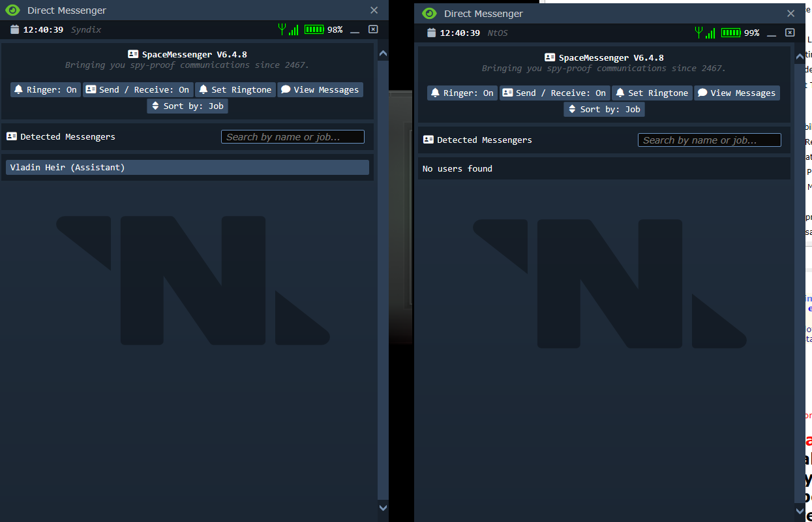Open View Messages in NtOS window

click(x=736, y=93)
